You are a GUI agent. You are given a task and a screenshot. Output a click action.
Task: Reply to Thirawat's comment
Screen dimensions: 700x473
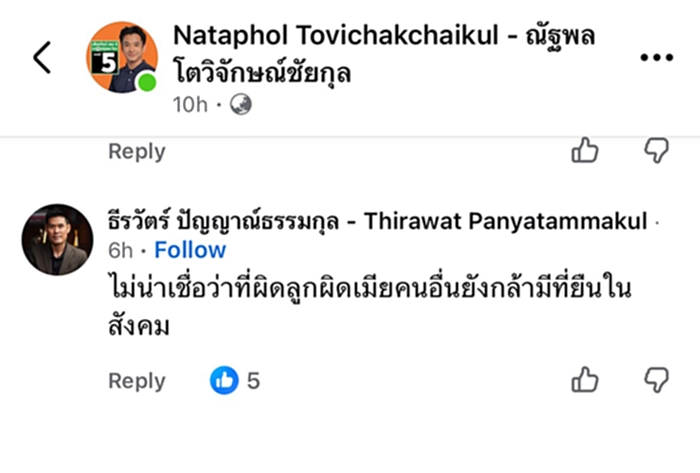tap(137, 381)
